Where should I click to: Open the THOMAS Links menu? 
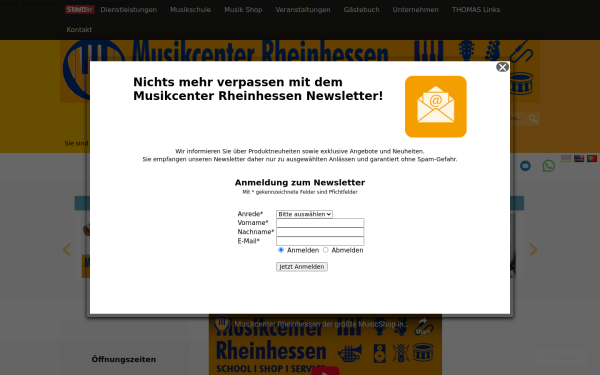coord(476,10)
